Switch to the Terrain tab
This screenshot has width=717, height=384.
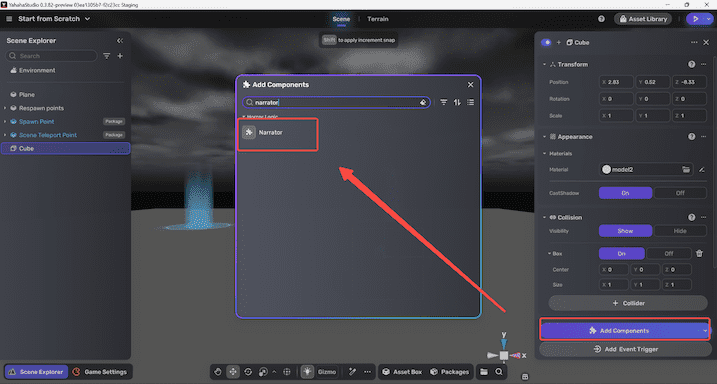coord(378,19)
